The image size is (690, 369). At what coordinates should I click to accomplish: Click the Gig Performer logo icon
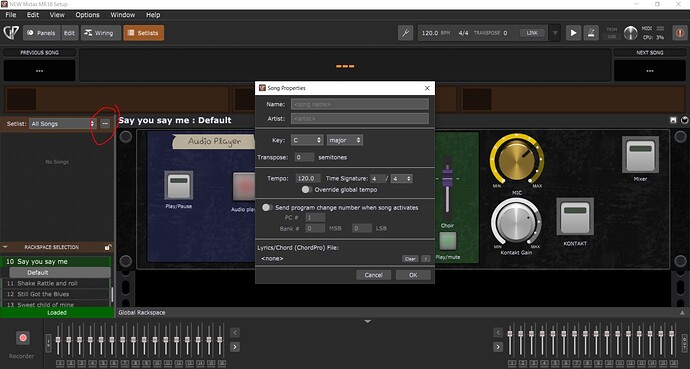(11, 33)
